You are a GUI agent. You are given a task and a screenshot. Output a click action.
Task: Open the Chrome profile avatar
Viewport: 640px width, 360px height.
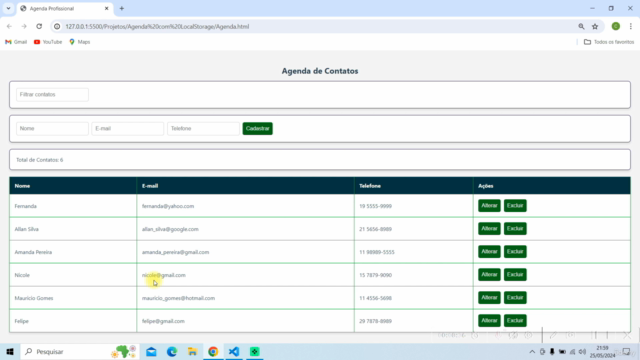click(x=616, y=27)
